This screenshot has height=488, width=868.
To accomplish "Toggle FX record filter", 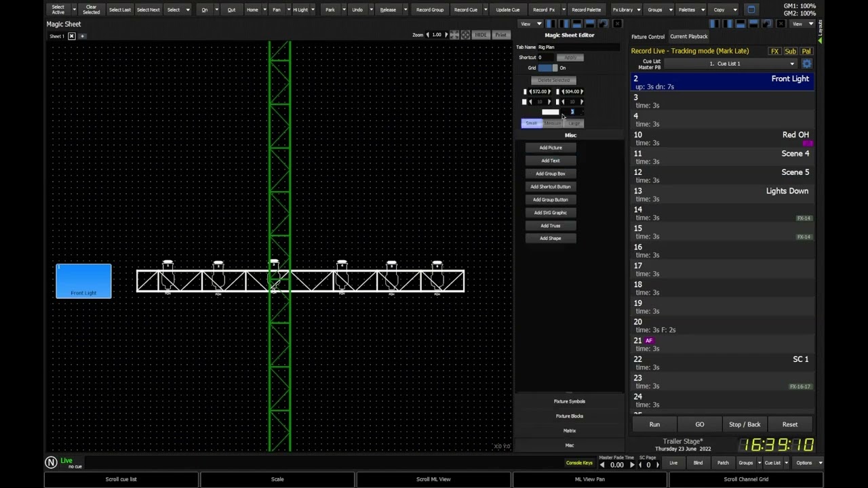I will 774,52.
